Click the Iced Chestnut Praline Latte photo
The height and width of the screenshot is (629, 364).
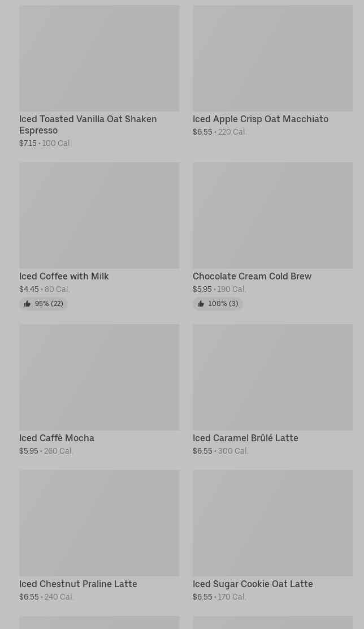(x=99, y=523)
